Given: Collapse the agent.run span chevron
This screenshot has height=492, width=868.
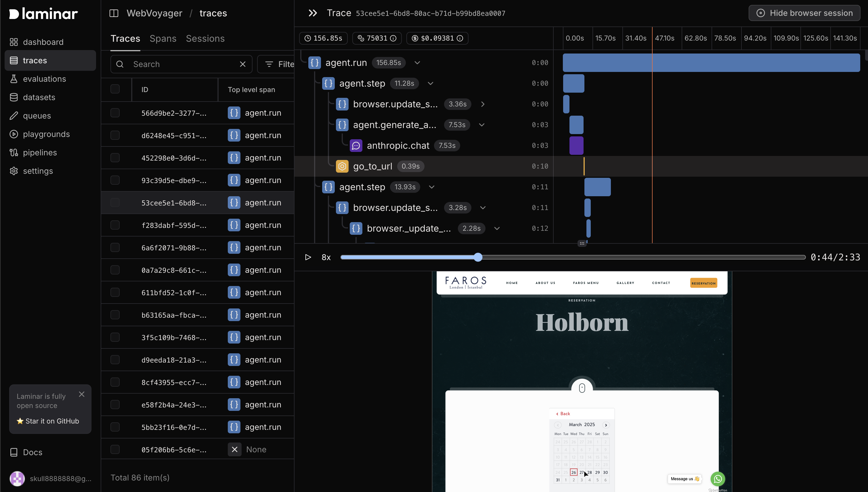Looking at the screenshot, I should pyautogui.click(x=417, y=63).
